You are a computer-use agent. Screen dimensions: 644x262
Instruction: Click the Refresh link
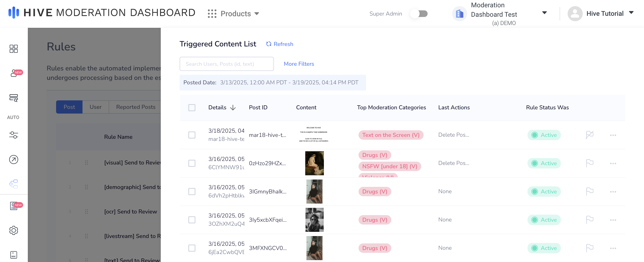coord(280,44)
